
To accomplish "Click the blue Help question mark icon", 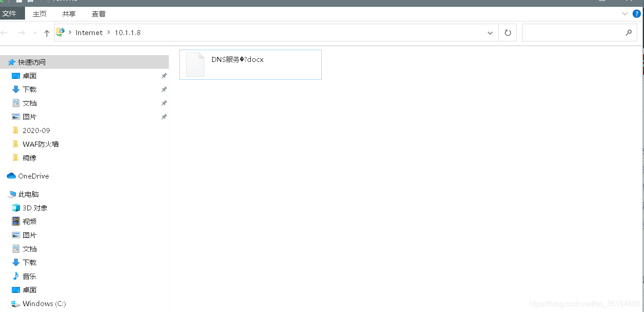I will (636, 13).
